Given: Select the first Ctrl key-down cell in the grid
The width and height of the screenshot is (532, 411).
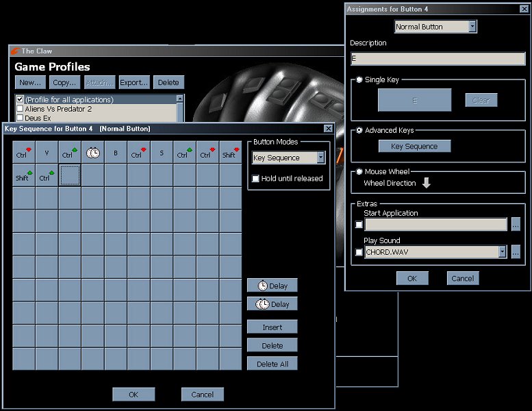Looking at the screenshot, I should point(24,153).
